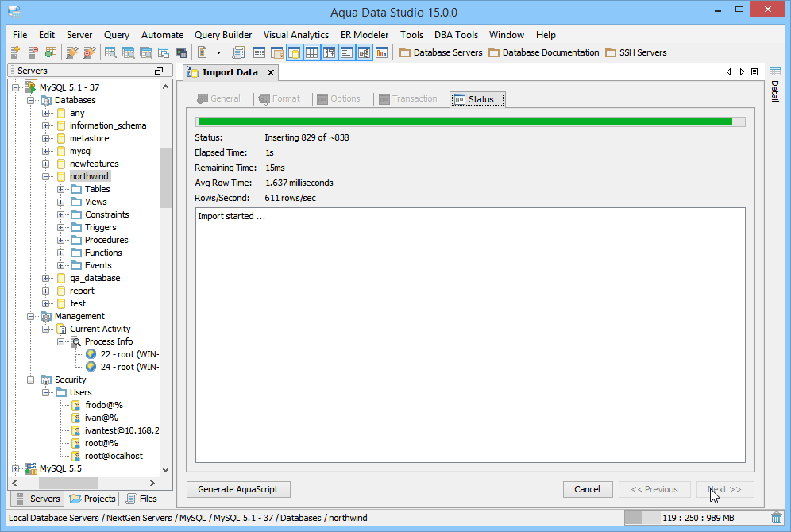Open the File menu
This screenshot has width=791, height=532.
(20, 35)
